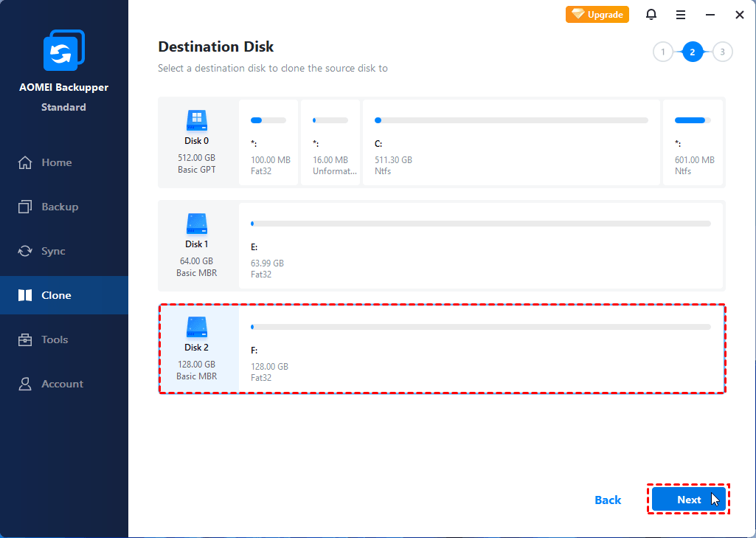Open the notifications bell icon

pos(651,15)
